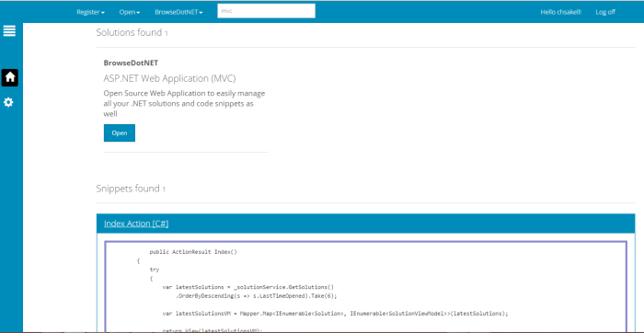Select the solution description starting Open Source Web Application
The image size is (644, 333).
pos(184,103)
